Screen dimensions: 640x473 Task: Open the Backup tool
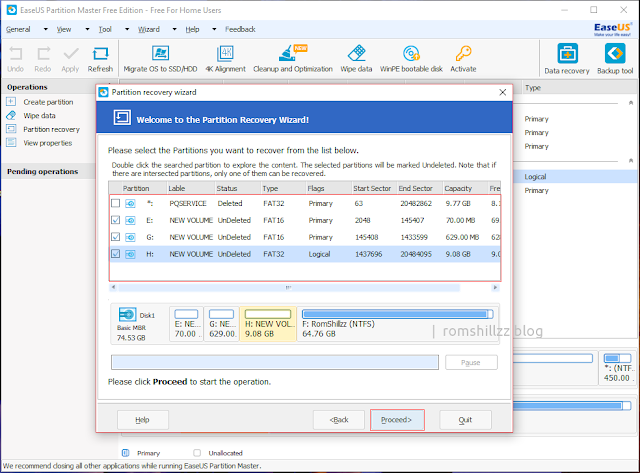(x=615, y=59)
